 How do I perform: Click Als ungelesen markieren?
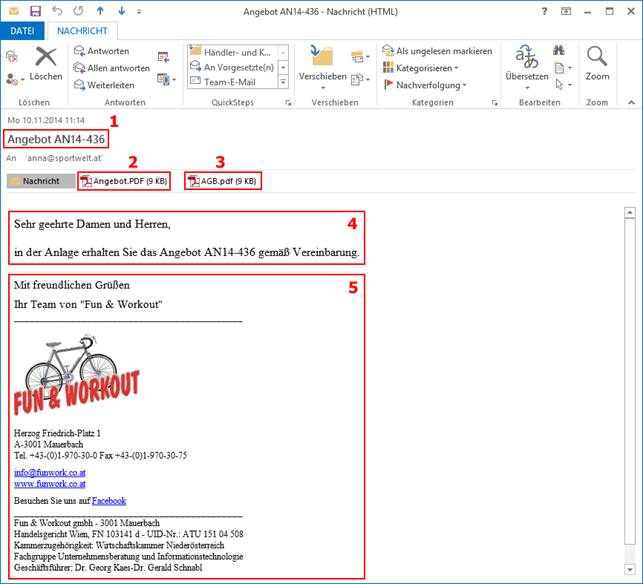[x=436, y=51]
